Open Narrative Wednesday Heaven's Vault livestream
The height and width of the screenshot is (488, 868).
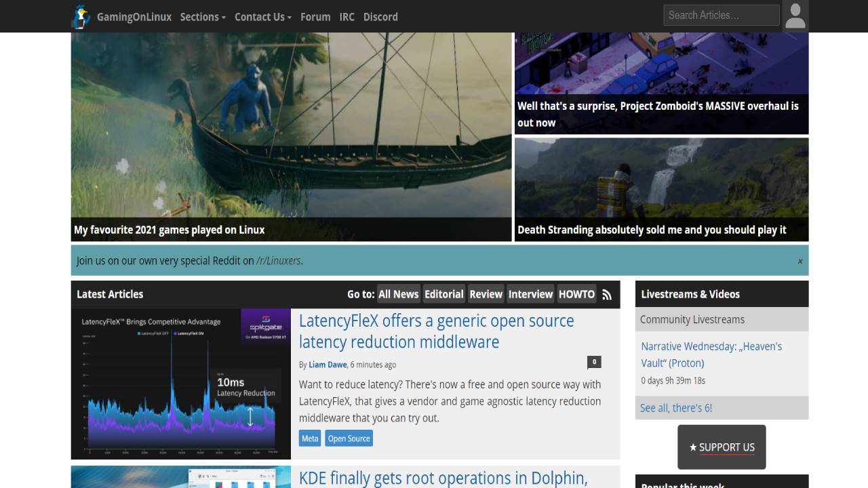click(711, 354)
